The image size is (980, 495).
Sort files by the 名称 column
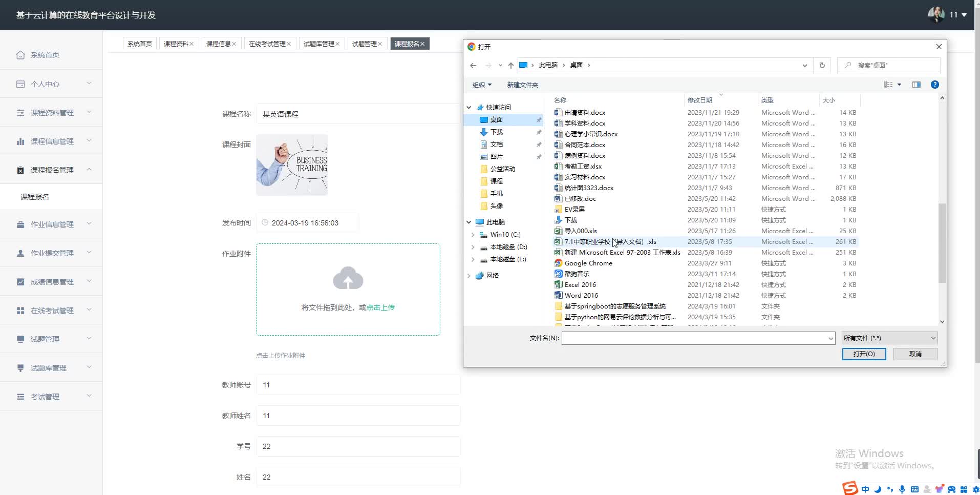pyautogui.click(x=618, y=100)
